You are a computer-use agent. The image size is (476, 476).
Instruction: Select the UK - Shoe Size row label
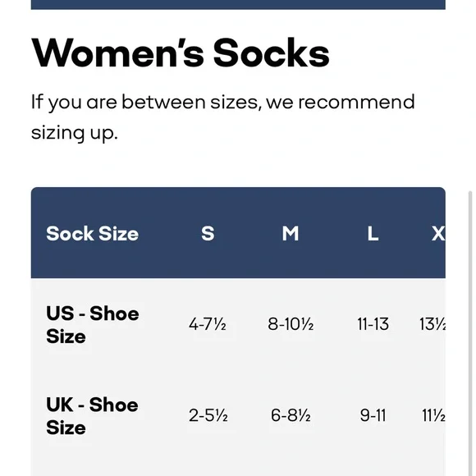point(92,415)
